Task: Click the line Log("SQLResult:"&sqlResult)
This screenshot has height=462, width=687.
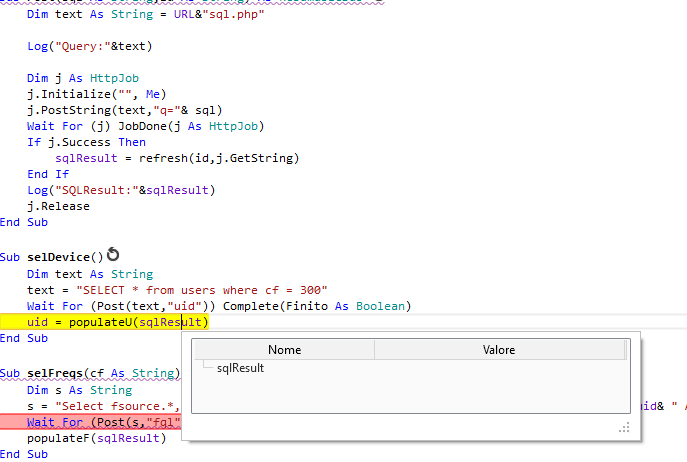Action: coord(121,190)
